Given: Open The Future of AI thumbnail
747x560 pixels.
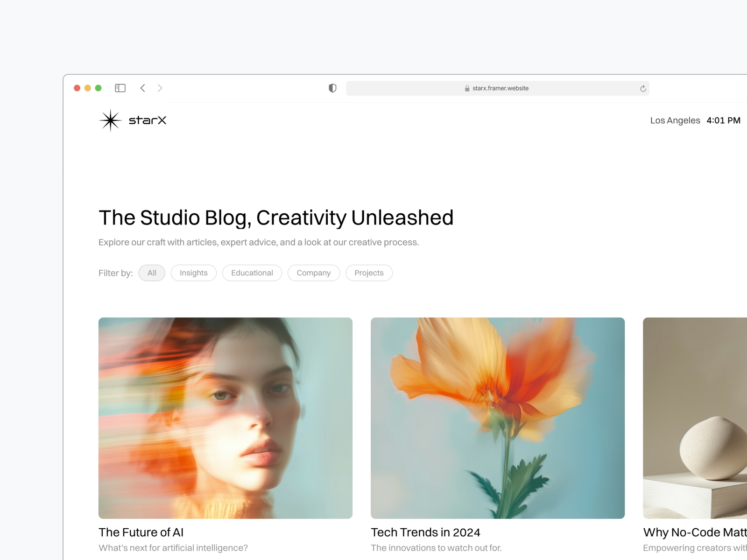Looking at the screenshot, I should [x=226, y=418].
